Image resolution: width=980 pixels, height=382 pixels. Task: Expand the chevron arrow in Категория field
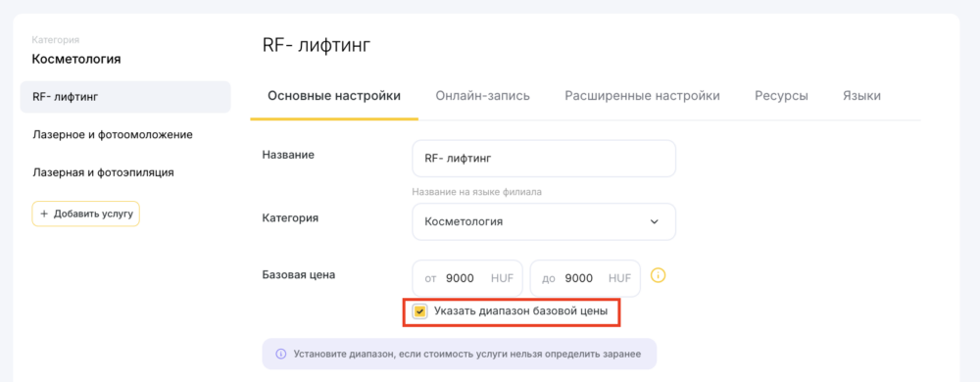[x=655, y=221]
